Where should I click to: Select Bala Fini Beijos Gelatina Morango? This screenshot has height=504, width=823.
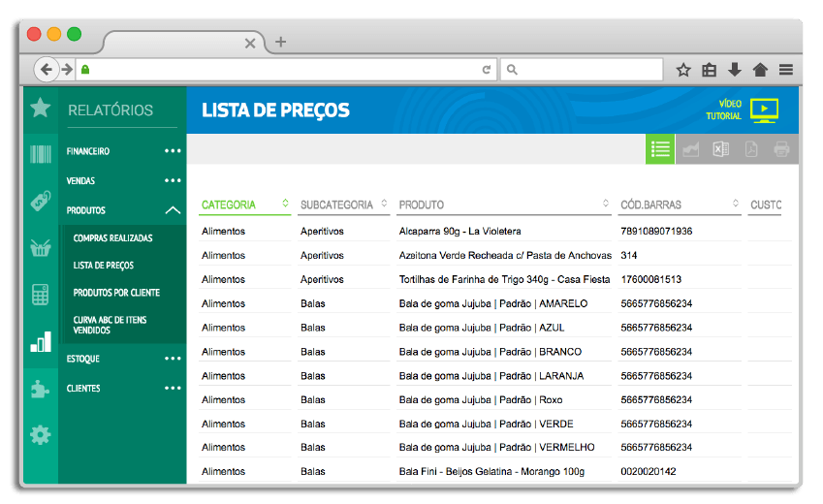[491, 471]
